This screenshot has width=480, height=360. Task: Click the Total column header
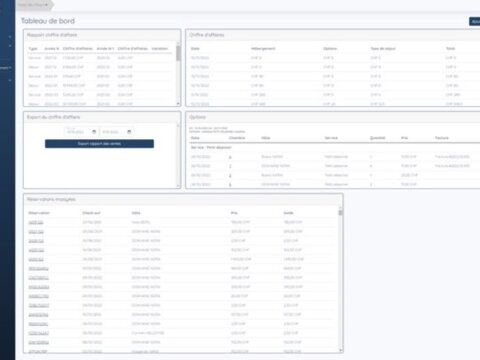pyautogui.click(x=450, y=49)
